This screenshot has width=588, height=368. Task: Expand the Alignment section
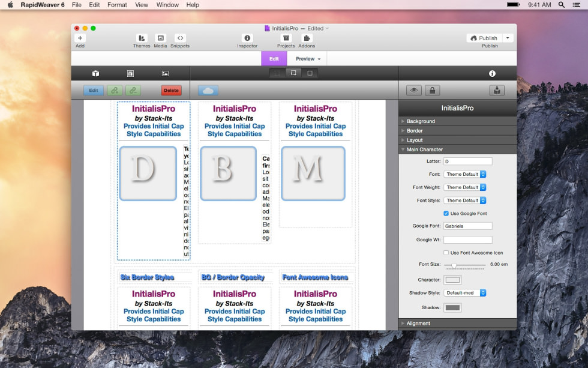pyautogui.click(x=457, y=323)
